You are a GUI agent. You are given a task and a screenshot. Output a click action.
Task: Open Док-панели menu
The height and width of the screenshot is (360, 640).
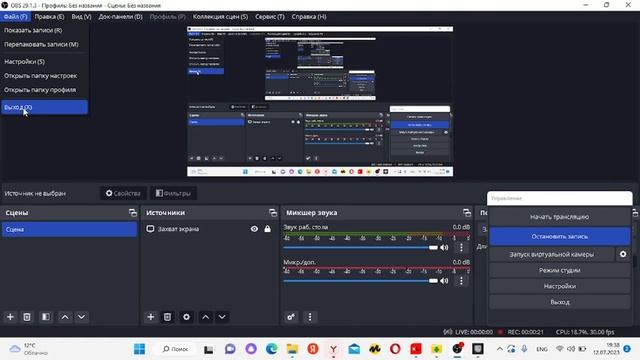click(x=120, y=17)
